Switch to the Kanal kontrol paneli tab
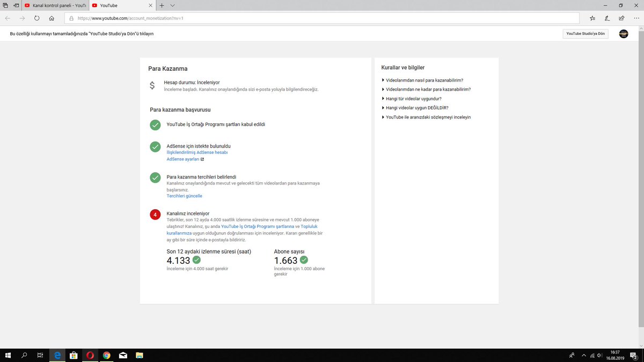This screenshot has height=362, width=644. pyautogui.click(x=55, y=5)
